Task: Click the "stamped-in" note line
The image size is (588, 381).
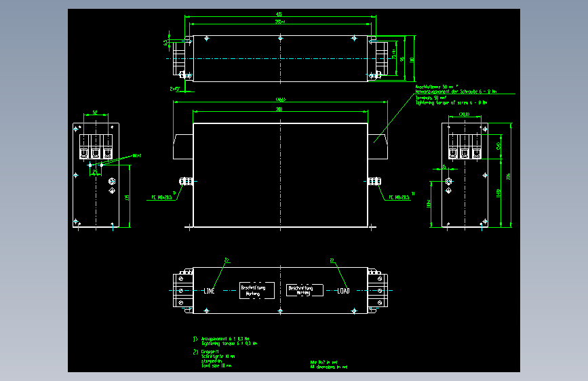Action: [212, 361]
